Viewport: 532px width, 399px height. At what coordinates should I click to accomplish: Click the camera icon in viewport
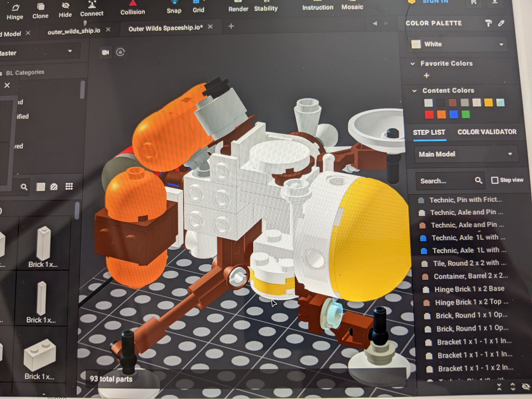coord(106,52)
